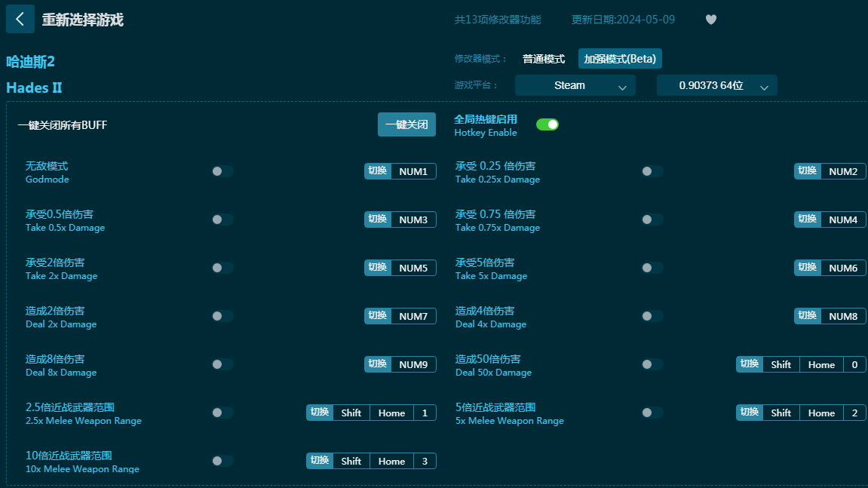Click the Hades II game title

click(35, 87)
